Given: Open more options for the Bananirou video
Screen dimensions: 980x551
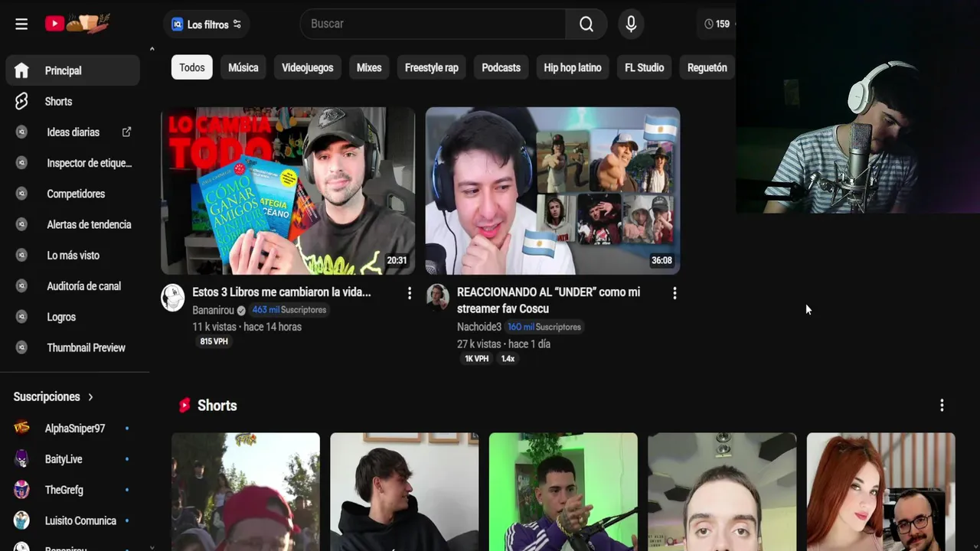Looking at the screenshot, I should pos(410,293).
